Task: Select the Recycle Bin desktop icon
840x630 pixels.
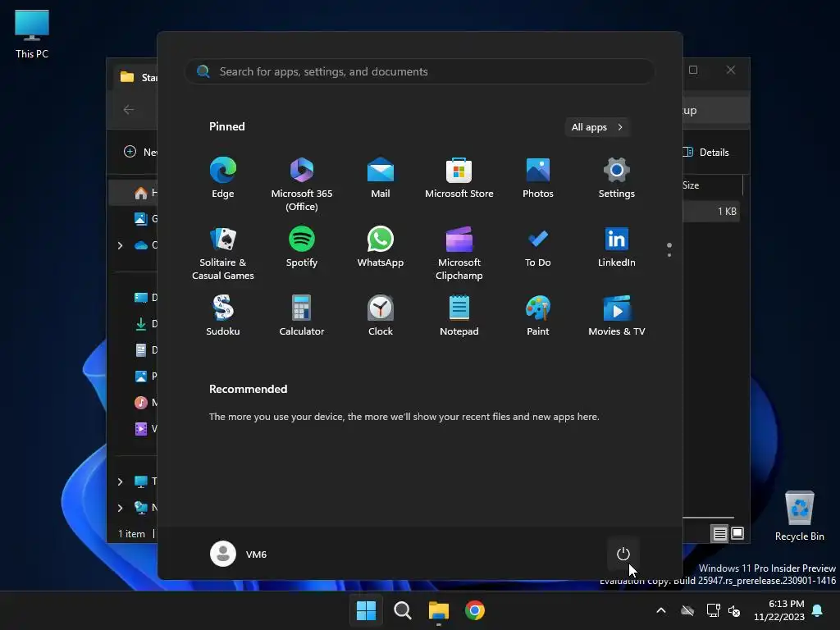Action: pos(799,515)
